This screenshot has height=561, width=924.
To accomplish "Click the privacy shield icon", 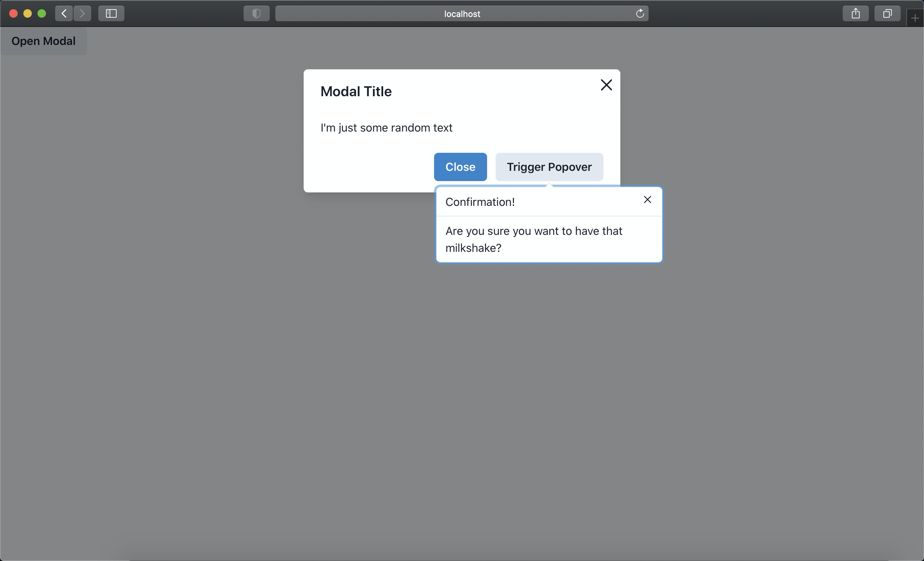I will coord(256,13).
